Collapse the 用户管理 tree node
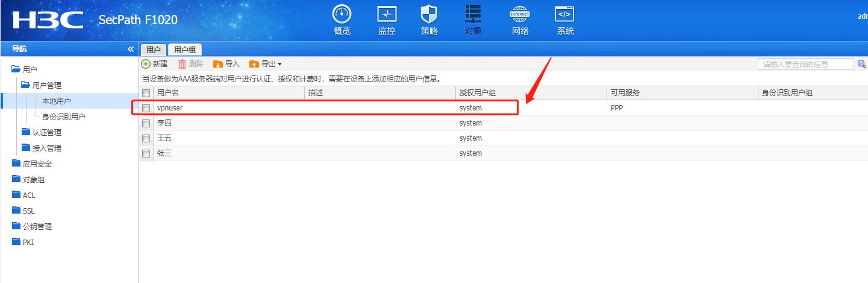Viewport: 868px width, 283px height. (x=25, y=86)
